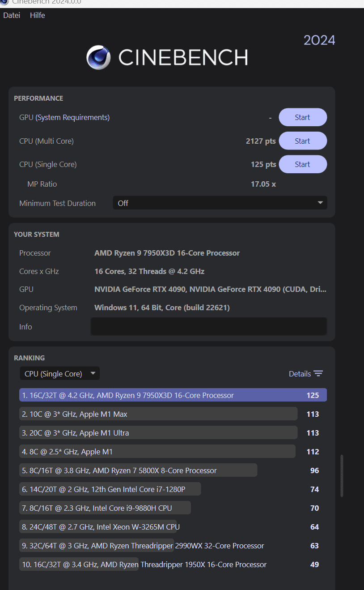Image resolution: width=364 pixels, height=590 pixels.
Task: Start the CPU Multi Core benchmark
Action: (303, 141)
